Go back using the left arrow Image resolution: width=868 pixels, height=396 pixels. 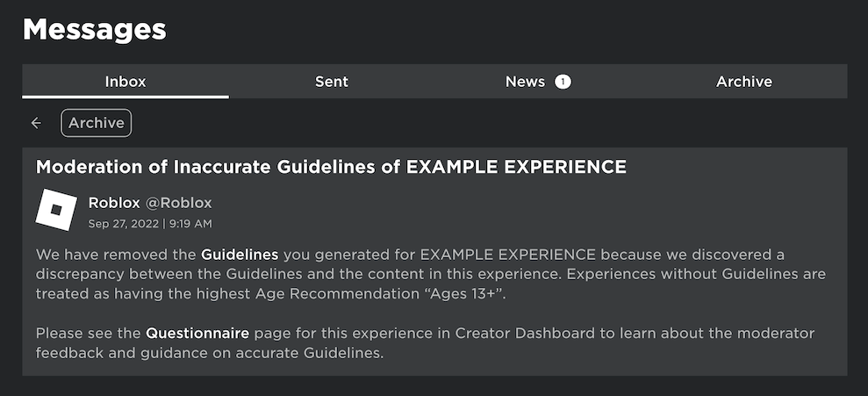(x=36, y=123)
